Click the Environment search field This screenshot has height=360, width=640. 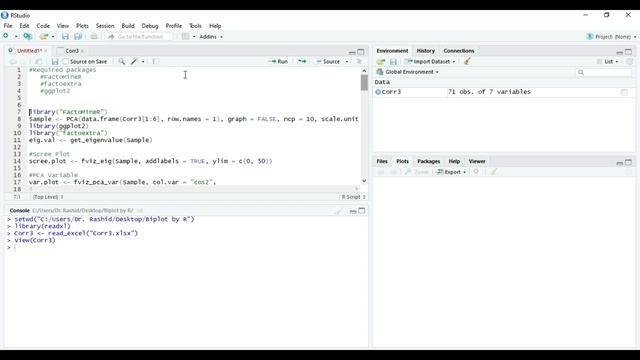click(604, 72)
